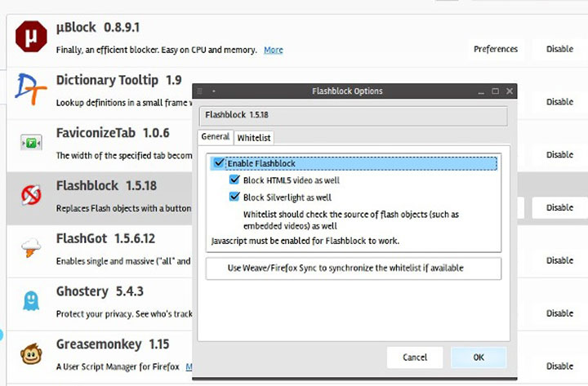This screenshot has width=588, height=386.
Task: Click 'Protect your privacy' description
Action: pyautogui.click(x=124, y=314)
